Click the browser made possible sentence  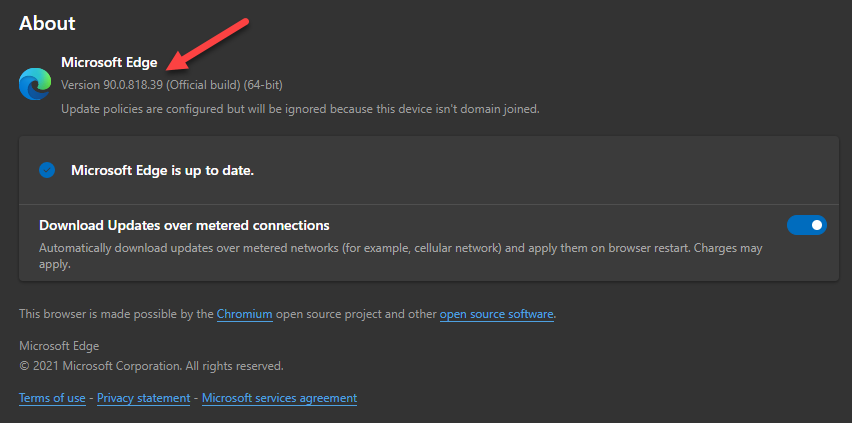tap(287, 314)
